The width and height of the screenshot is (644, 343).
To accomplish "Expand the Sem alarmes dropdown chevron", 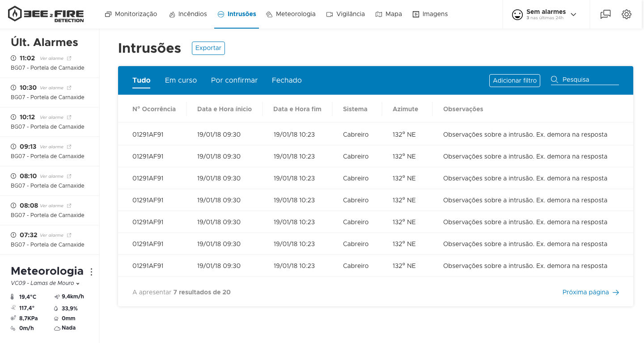I will coord(574,15).
